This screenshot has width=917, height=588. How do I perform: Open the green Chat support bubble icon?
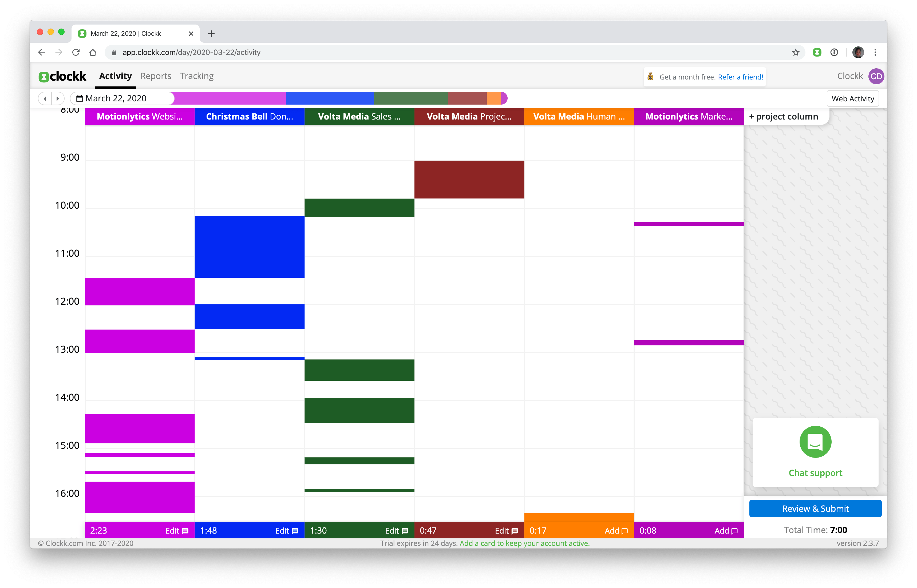click(x=815, y=442)
